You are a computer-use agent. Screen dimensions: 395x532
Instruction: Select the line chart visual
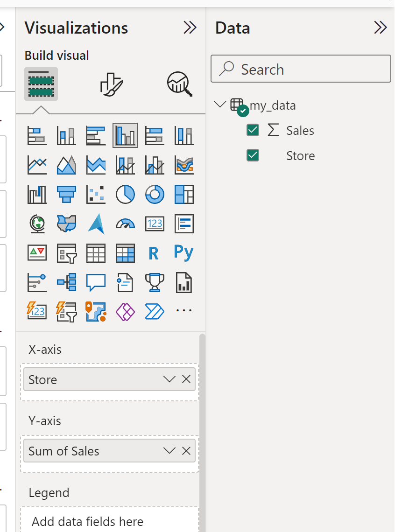[x=37, y=165]
